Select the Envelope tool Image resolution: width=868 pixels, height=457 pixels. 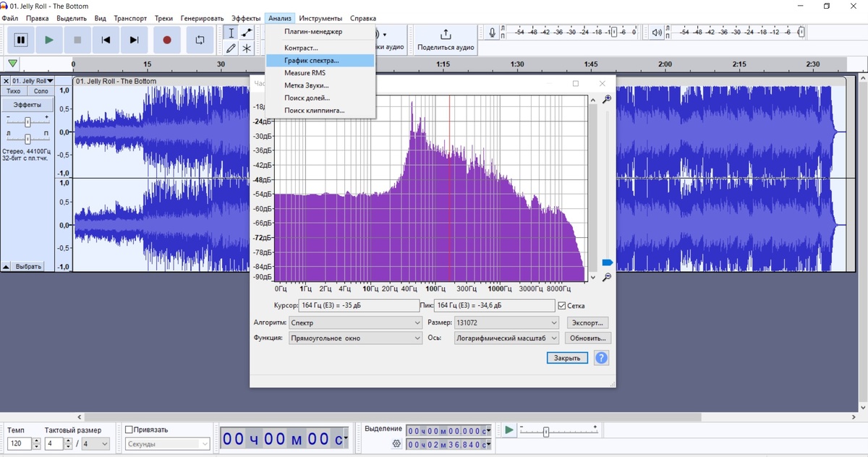click(x=247, y=33)
